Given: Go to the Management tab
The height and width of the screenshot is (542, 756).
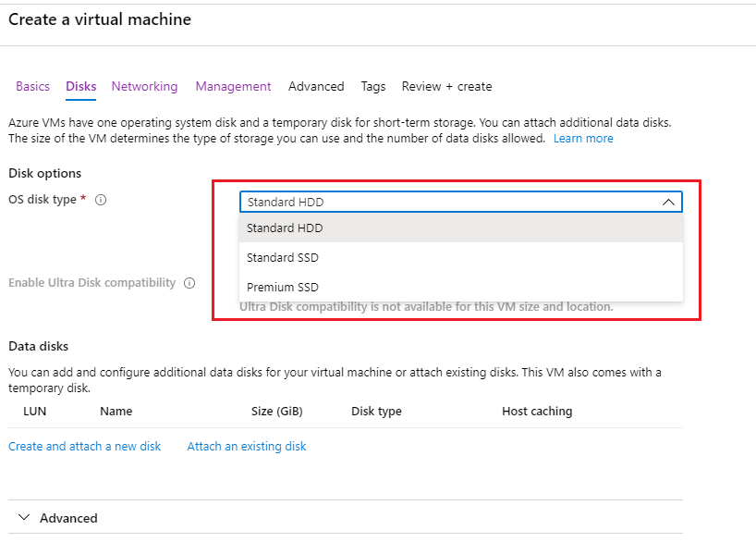Looking at the screenshot, I should point(233,86).
